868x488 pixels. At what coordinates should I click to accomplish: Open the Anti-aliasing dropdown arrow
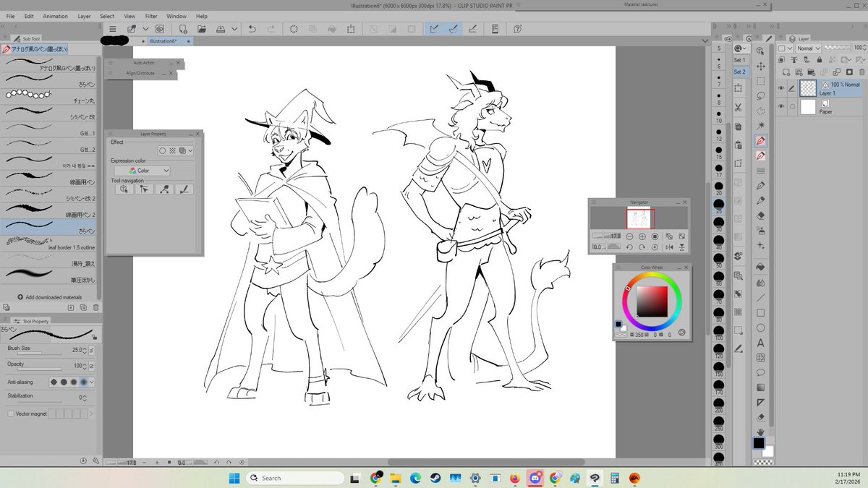pyautogui.click(x=92, y=382)
